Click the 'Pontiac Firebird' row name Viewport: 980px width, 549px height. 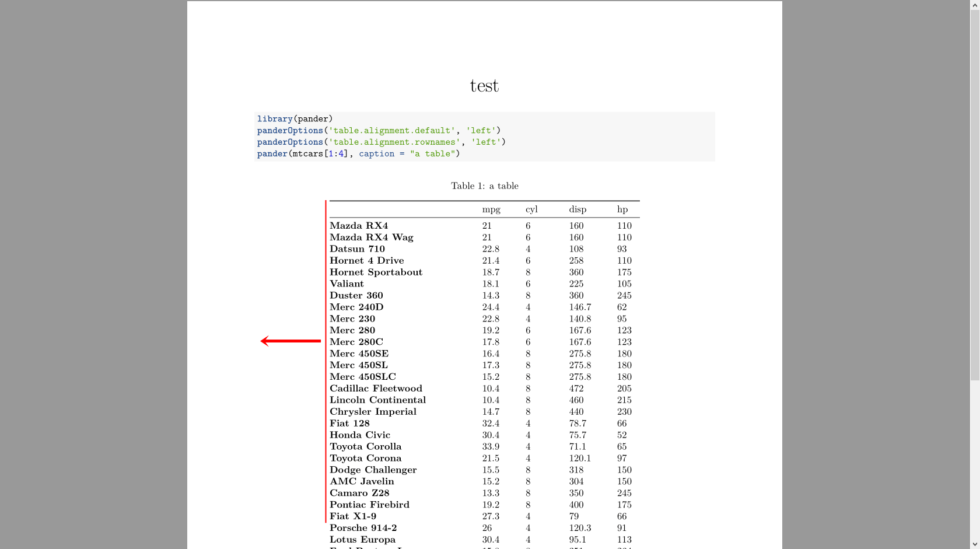[369, 505]
